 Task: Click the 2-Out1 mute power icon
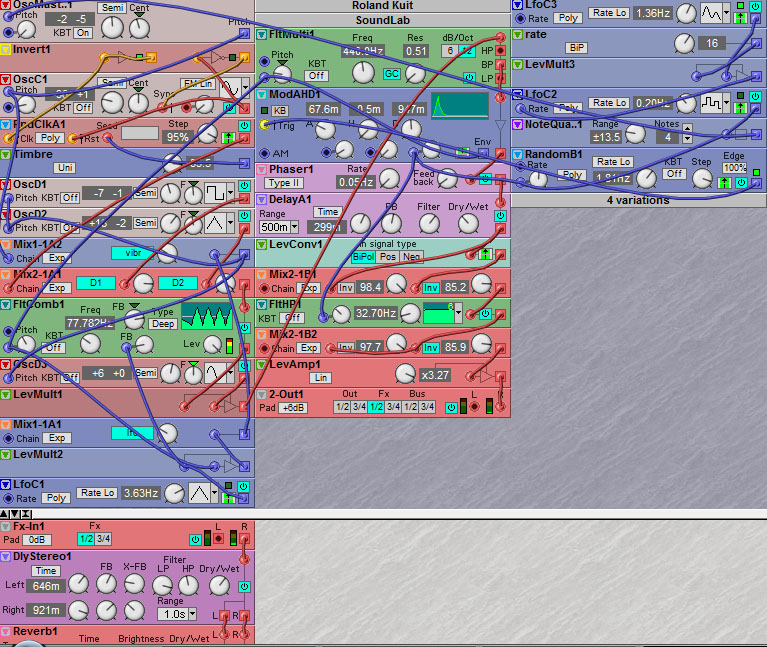451,407
